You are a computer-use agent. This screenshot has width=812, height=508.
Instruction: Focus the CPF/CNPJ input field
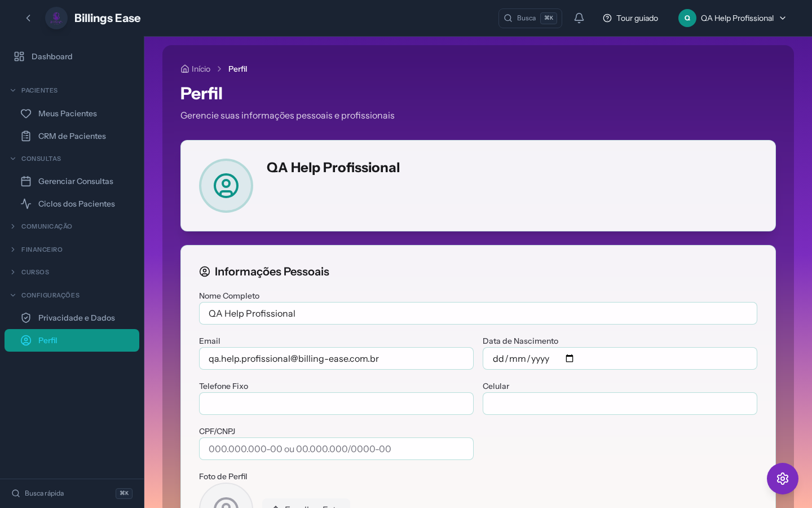pos(336,449)
